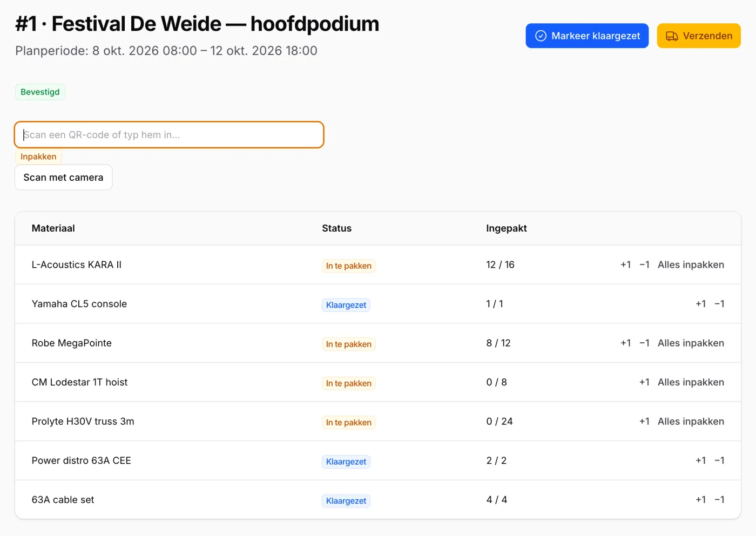Select Alles inpakken for Prolyte H30V truss
Image resolution: width=756 pixels, height=536 pixels.
(x=691, y=422)
